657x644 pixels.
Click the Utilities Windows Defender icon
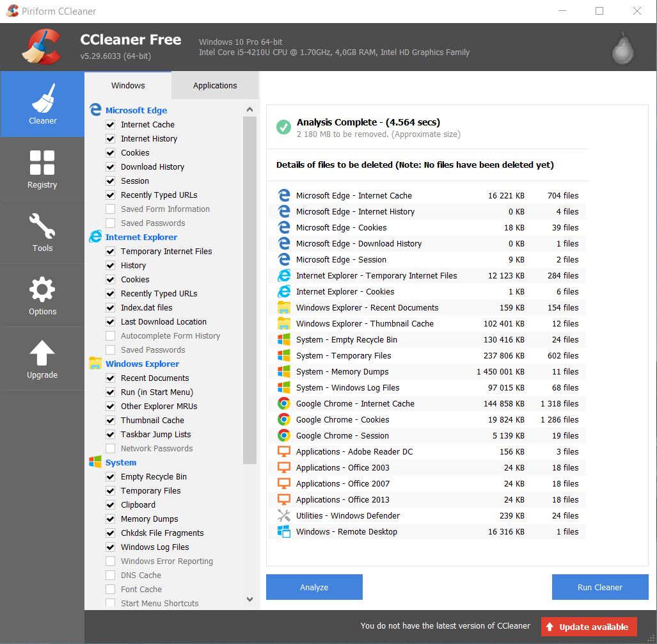click(284, 516)
